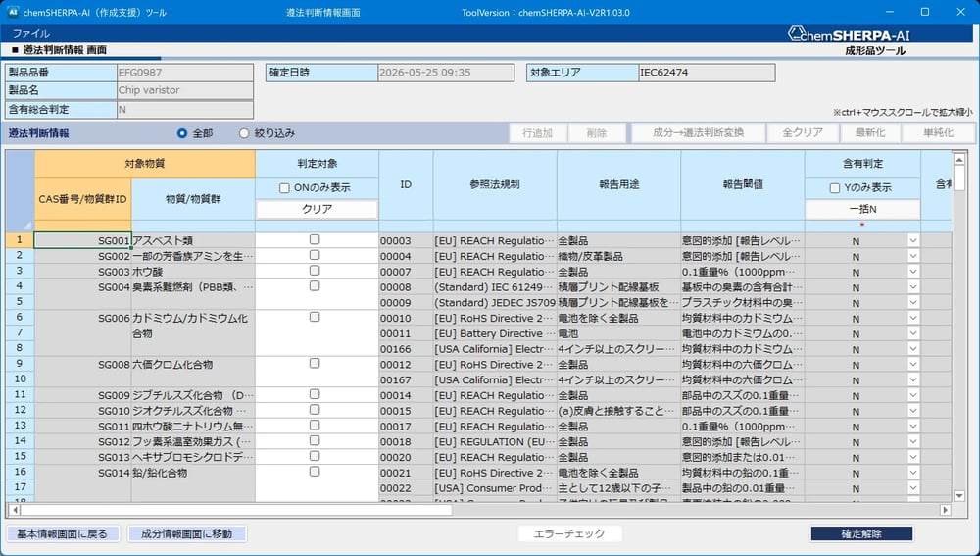The height and width of the screenshot is (556, 980).
Task: Click (Standard) IEC 61249 cell
Action: (495, 287)
